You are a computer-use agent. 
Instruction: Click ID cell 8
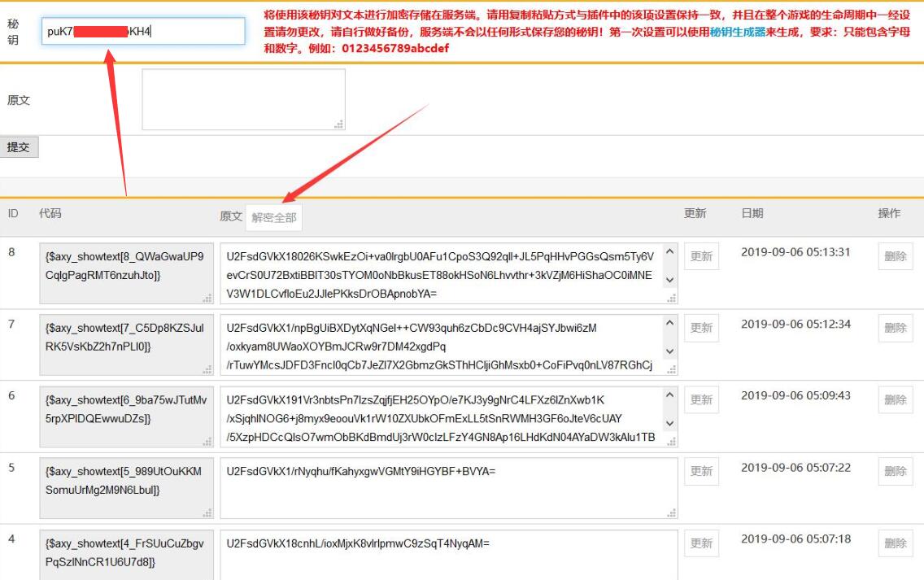(x=11, y=252)
